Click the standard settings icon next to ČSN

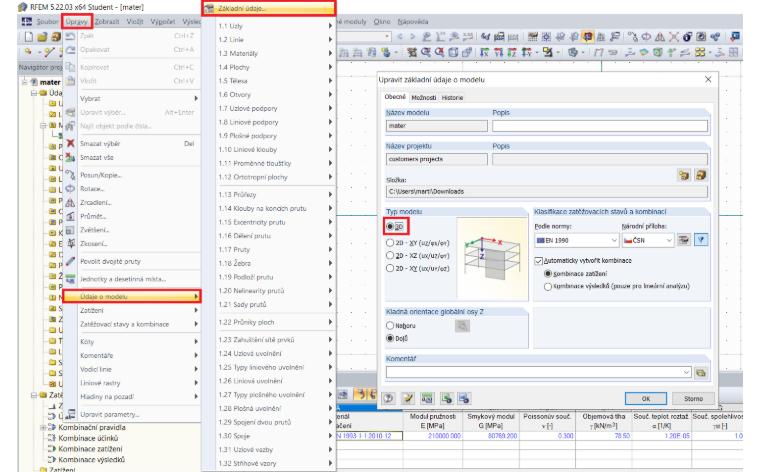coord(683,240)
